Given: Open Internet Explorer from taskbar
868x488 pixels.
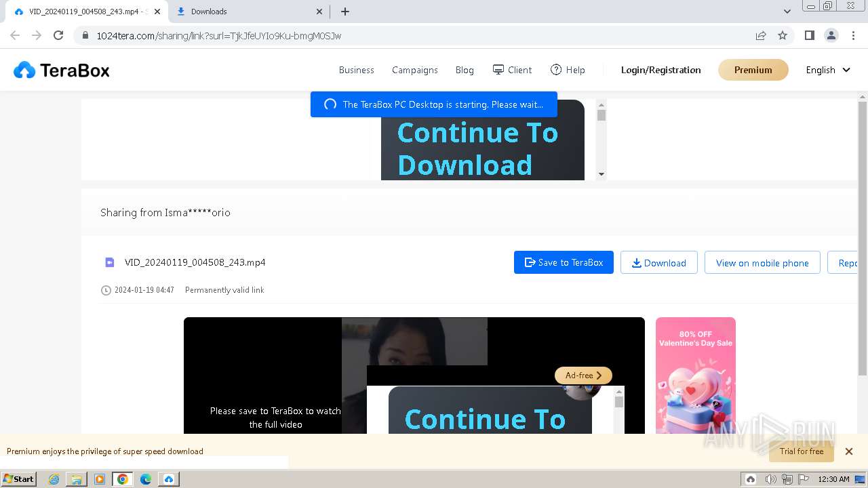Looking at the screenshot, I should pyautogui.click(x=54, y=479).
